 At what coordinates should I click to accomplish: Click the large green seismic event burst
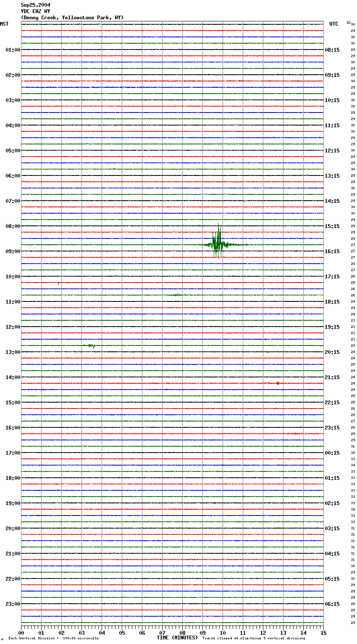click(218, 241)
